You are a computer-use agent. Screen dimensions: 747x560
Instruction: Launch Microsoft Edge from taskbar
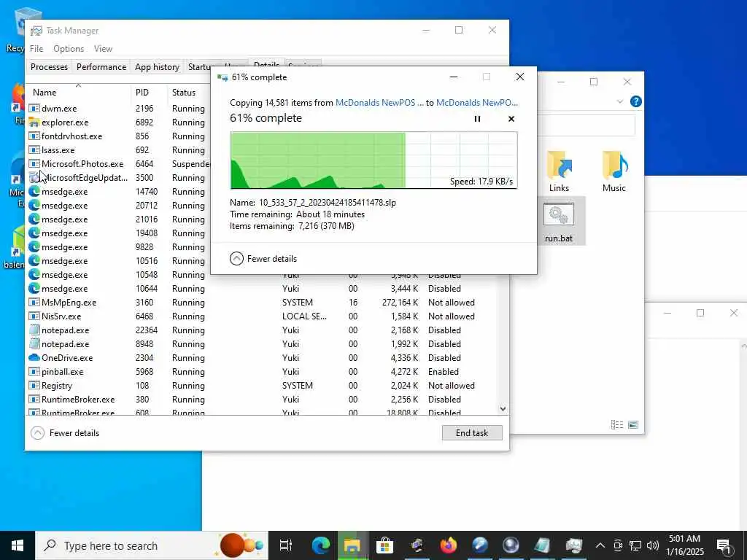(x=321, y=545)
